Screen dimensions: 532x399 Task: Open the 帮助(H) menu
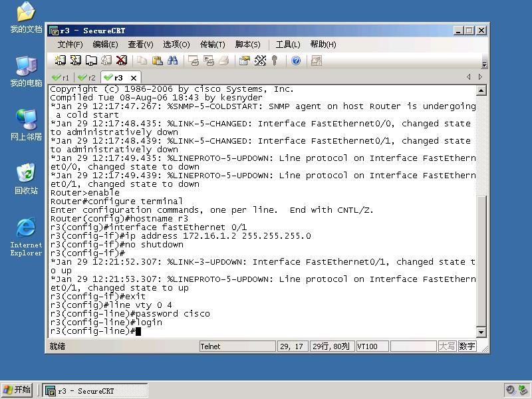(x=323, y=45)
